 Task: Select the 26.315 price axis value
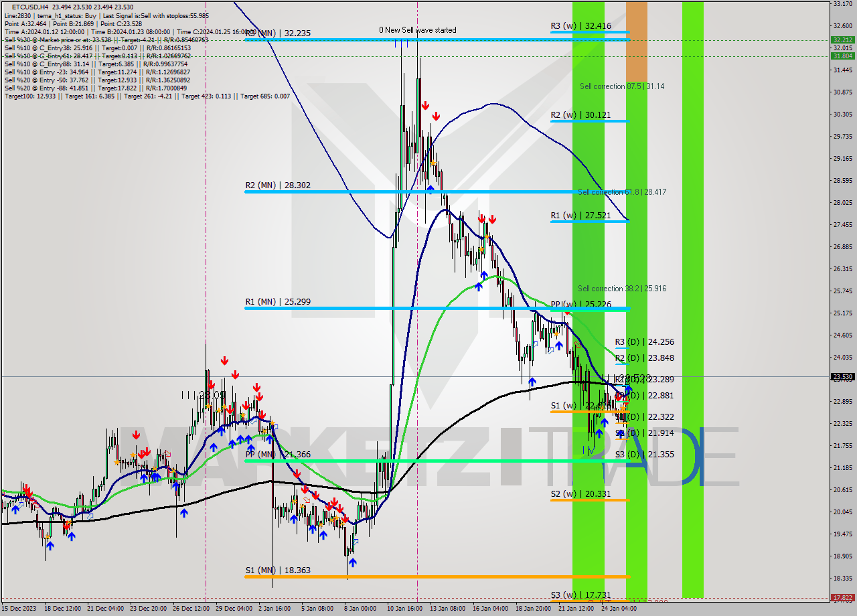point(842,269)
